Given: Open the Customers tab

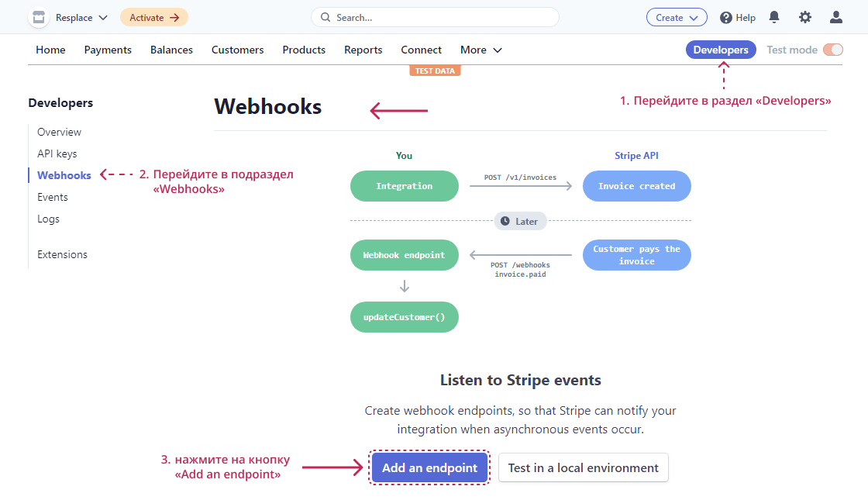Looking at the screenshot, I should (237, 50).
